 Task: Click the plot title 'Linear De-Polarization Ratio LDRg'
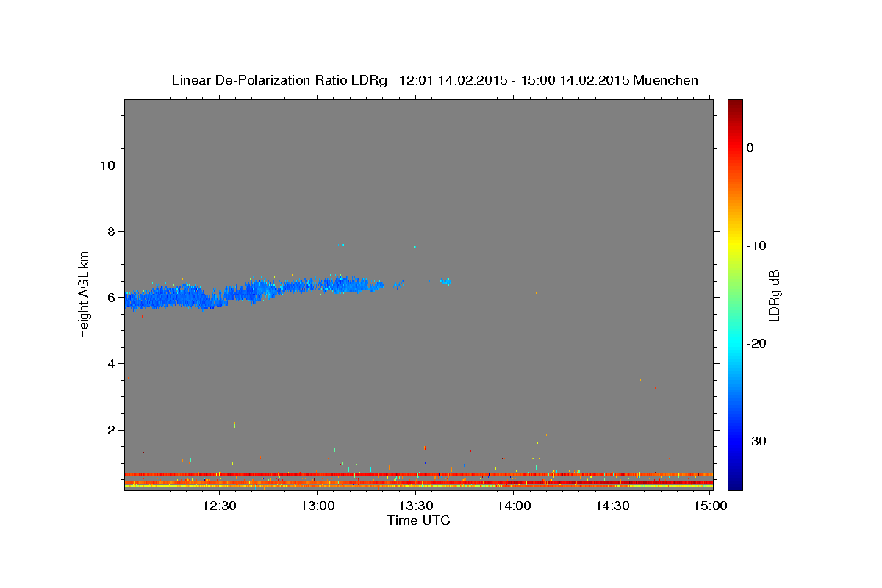click(279, 80)
